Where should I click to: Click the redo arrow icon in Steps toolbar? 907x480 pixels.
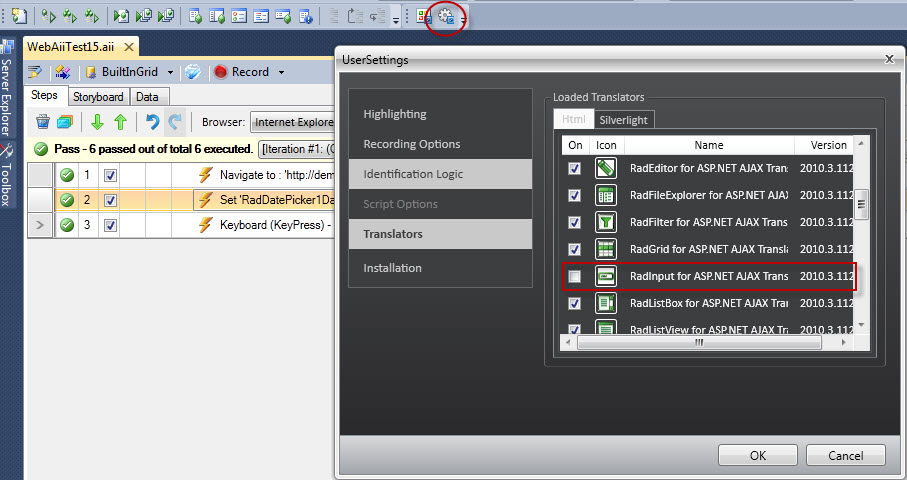(175, 122)
